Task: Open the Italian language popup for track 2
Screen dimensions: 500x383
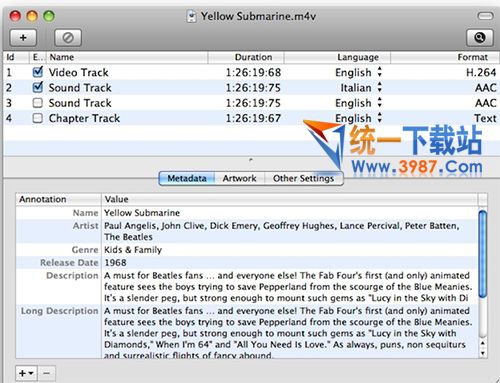Action: pyautogui.click(x=380, y=87)
